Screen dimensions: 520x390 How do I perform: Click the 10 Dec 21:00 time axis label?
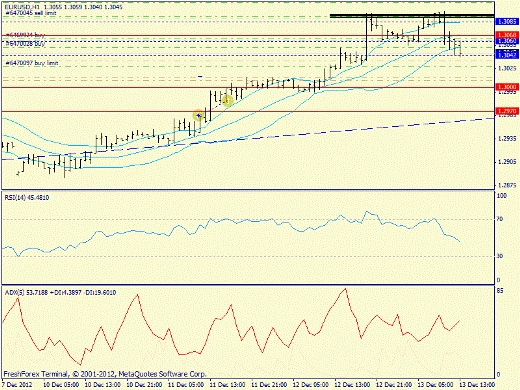point(144,385)
